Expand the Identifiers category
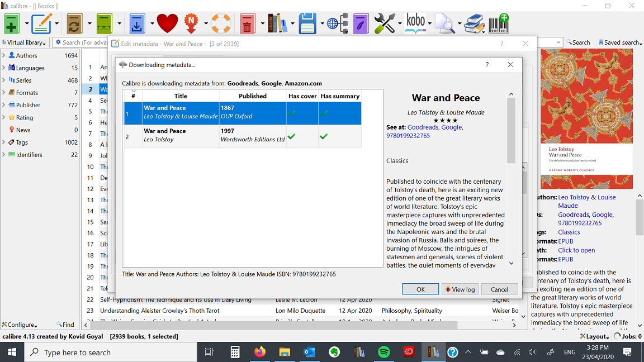 4,154
